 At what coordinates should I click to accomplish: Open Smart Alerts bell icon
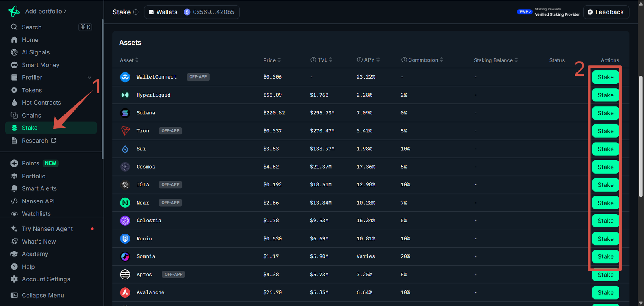14,188
